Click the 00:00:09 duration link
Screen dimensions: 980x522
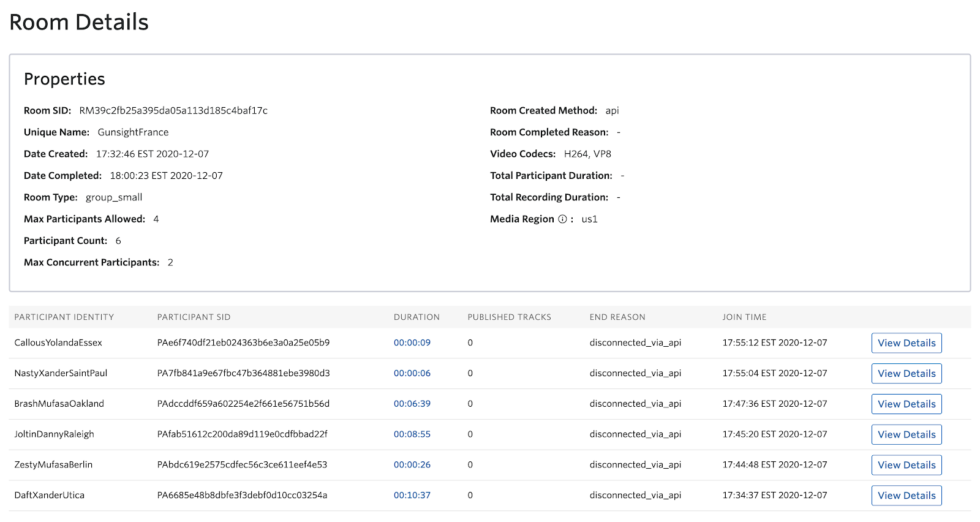click(412, 342)
